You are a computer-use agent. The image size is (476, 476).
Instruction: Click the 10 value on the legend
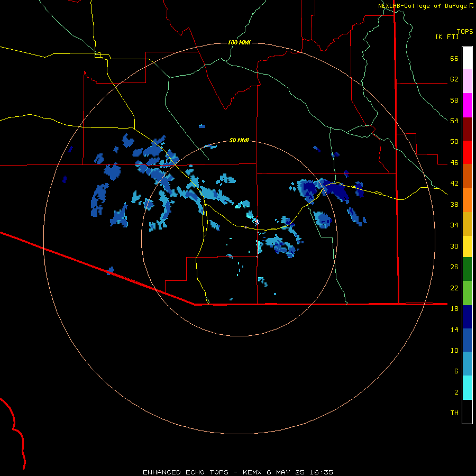[454, 350]
